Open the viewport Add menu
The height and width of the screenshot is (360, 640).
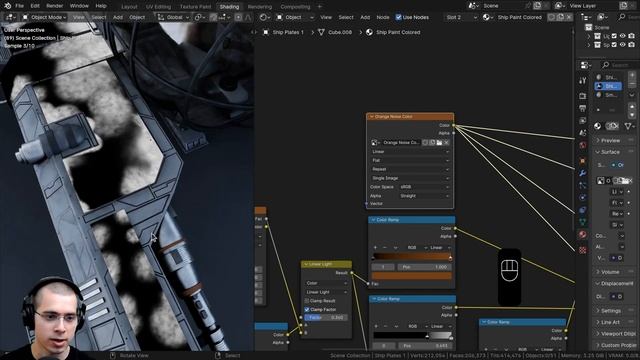[118, 17]
